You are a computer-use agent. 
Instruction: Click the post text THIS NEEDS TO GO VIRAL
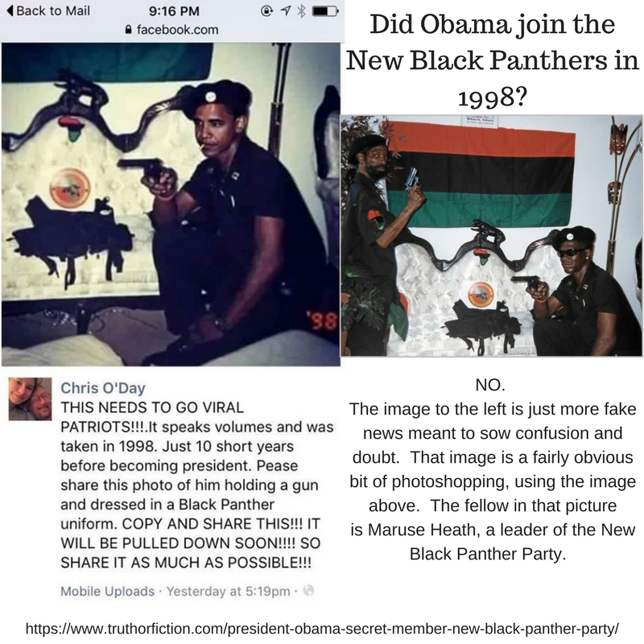tap(197, 485)
